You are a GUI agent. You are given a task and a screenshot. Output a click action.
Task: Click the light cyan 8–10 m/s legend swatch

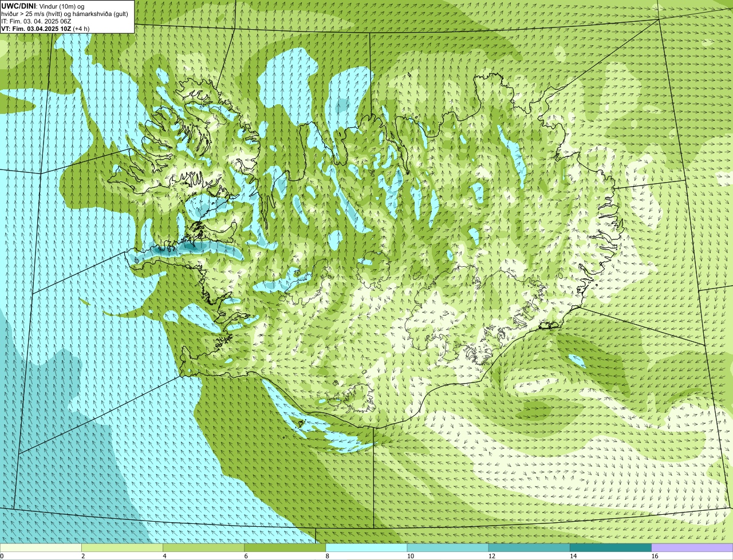click(x=366, y=548)
